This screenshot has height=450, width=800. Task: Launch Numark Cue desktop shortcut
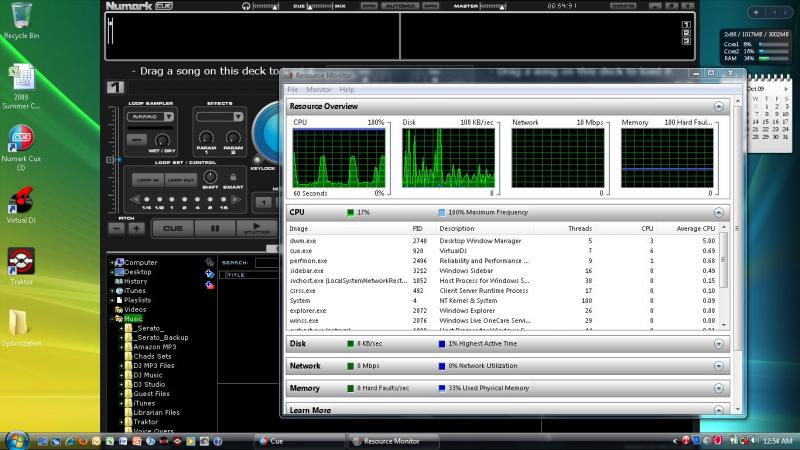(21, 148)
